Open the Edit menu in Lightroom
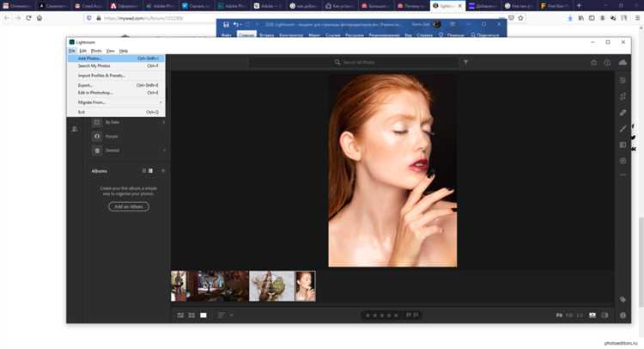 (x=82, y=51)
